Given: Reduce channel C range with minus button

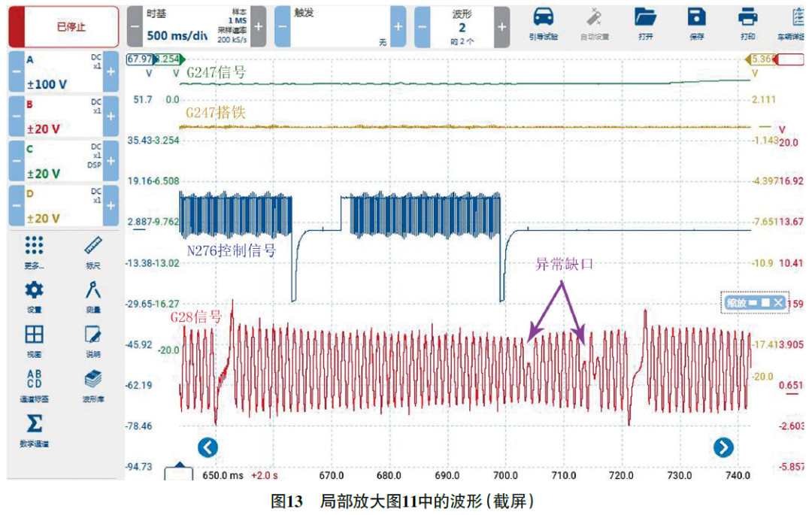Looking at the screenshot, I should coord(16,161).
